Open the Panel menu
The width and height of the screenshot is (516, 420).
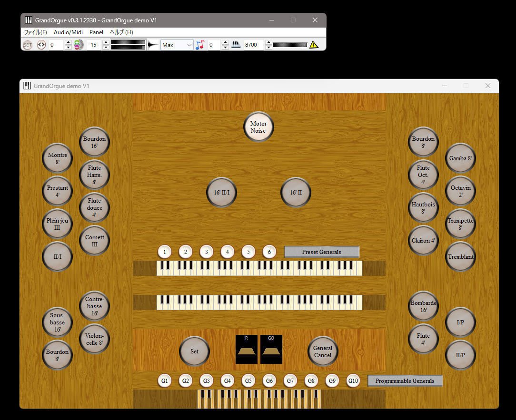tap(96, 32)
